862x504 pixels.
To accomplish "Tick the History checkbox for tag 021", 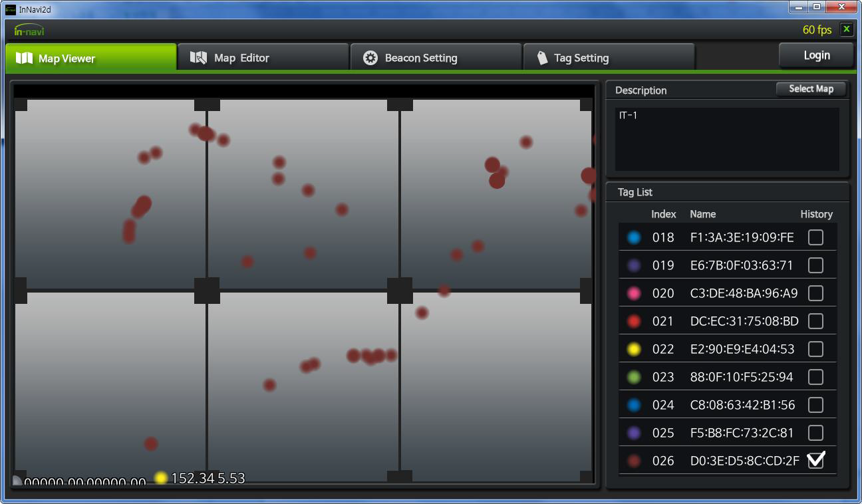I will (x=815, y=321).
